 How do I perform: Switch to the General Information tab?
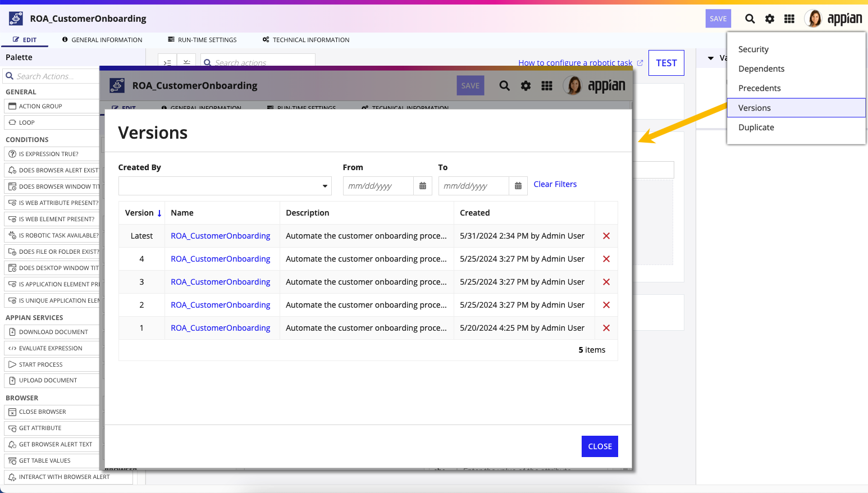[x=102, y=40]
